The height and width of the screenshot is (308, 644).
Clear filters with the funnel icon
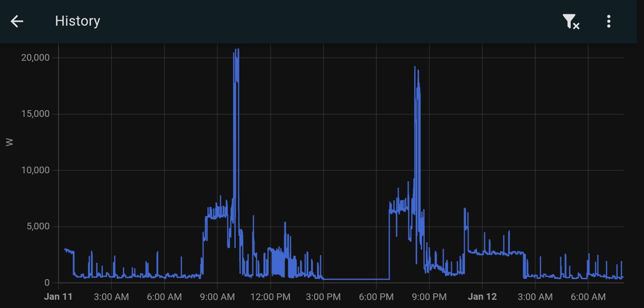pyautogui.click(x=571, y=22)
